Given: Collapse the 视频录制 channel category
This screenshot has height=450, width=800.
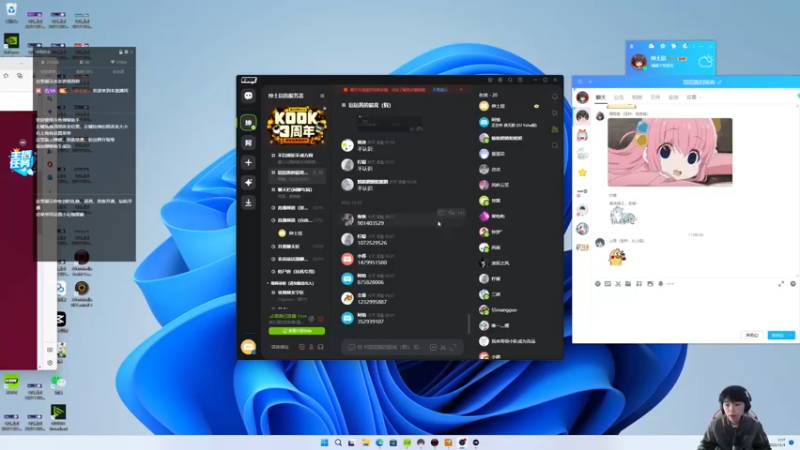Looking at the screenshot, I should pos(292,283).
